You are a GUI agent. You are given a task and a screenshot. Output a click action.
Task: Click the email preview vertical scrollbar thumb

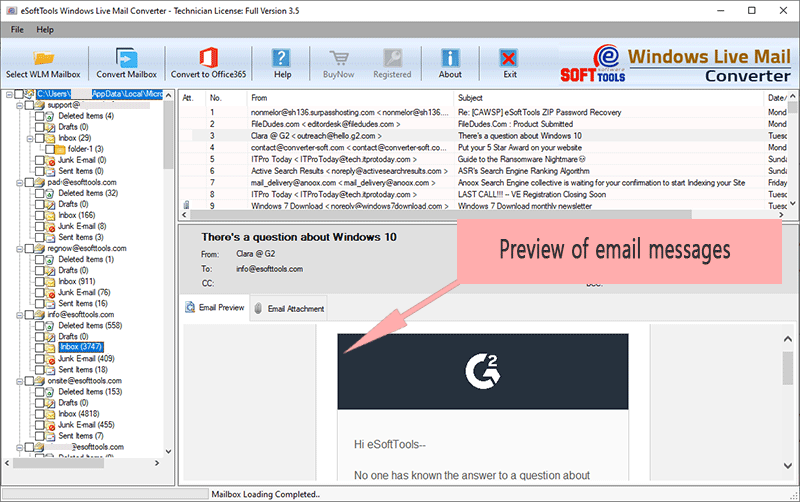(x=788, y=368)
